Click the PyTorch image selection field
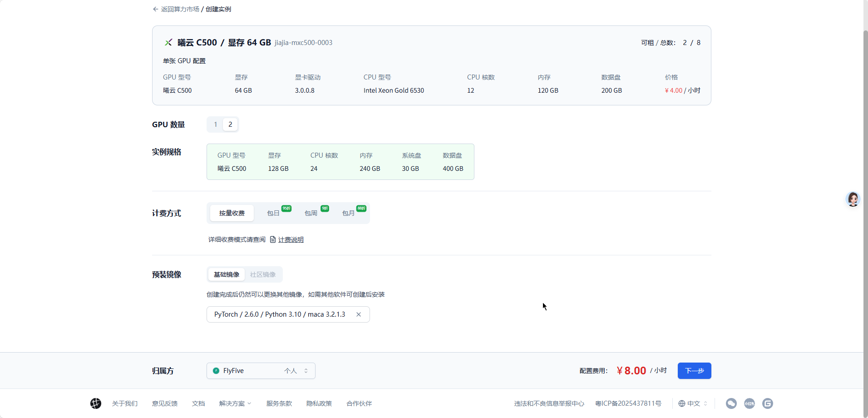The width and height of the screenshot is (868, 418). [x=280, y=314]
